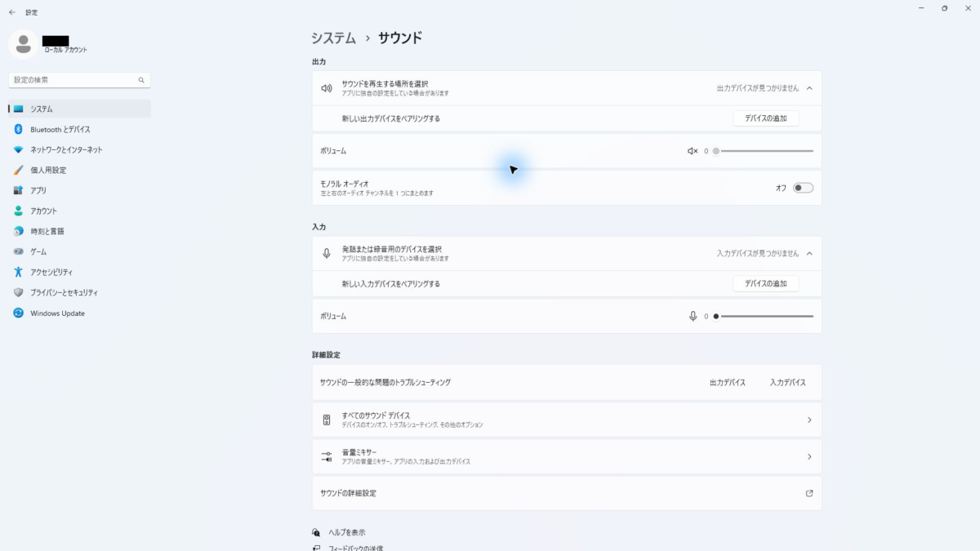Add a new output device with デバイスの追加
The width and height of the screenshot is (980, 551).
[766, 118]
